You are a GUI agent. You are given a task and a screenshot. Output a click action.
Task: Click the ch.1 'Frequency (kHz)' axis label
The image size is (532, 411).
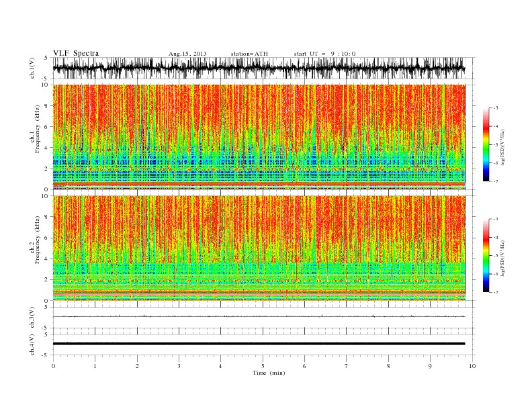[x=38, y=129]
